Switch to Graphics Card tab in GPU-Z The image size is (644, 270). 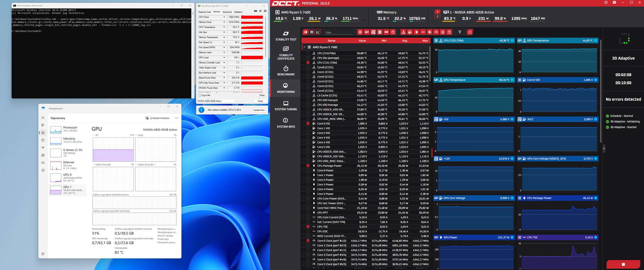(x=204, y=12)
